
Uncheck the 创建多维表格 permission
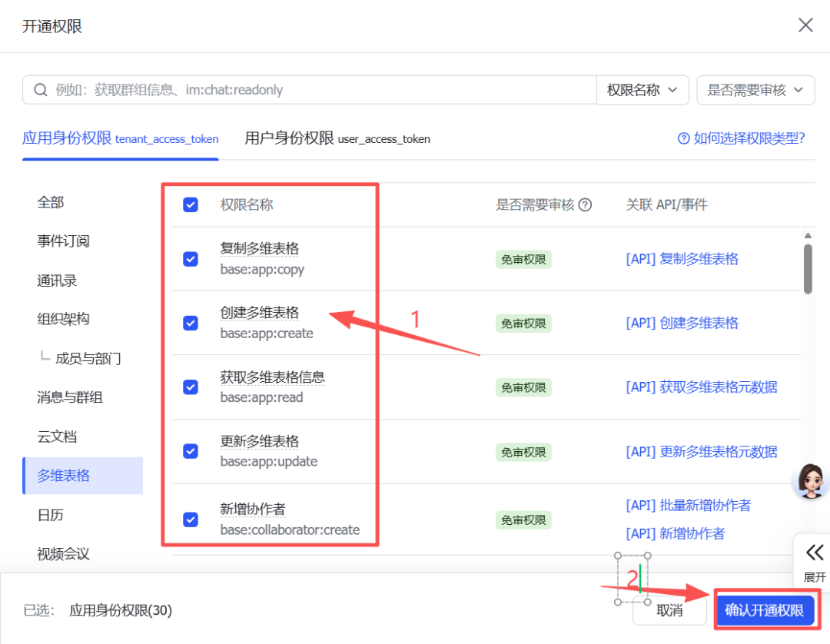(190, 323)
